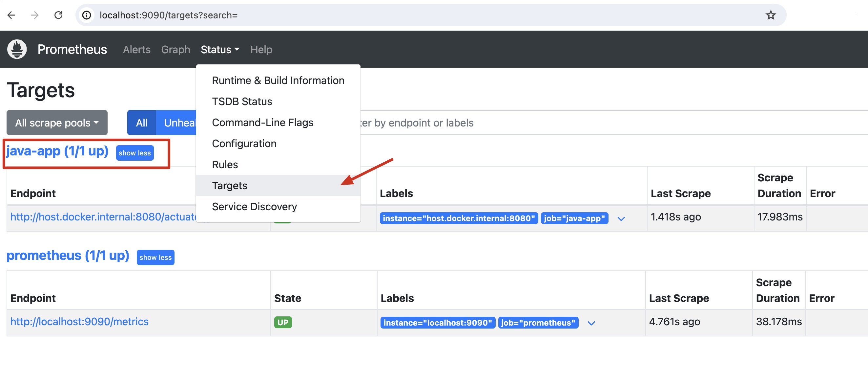
Task: Choose Service Discovery from Status menu
Action: (x=254, y=206)
